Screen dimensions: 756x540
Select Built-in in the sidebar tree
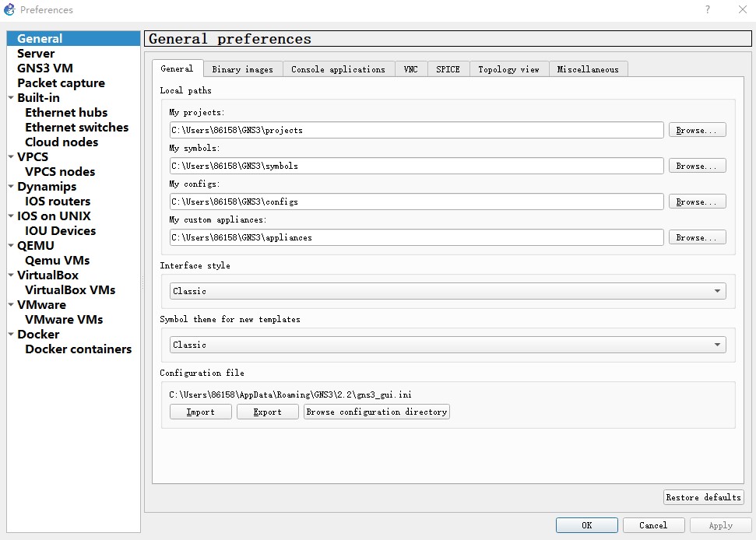tap(39, 98)
